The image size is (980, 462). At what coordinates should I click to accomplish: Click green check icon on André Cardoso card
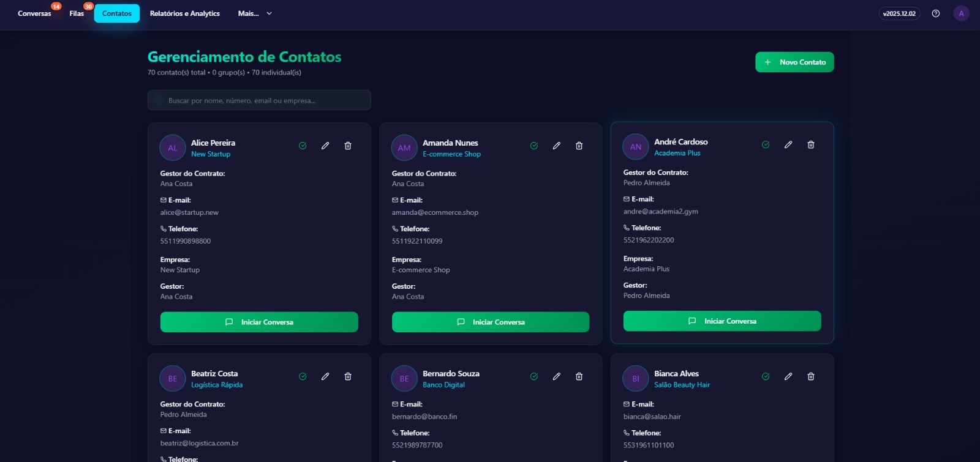pyautogui.click(x=766, y=144)
